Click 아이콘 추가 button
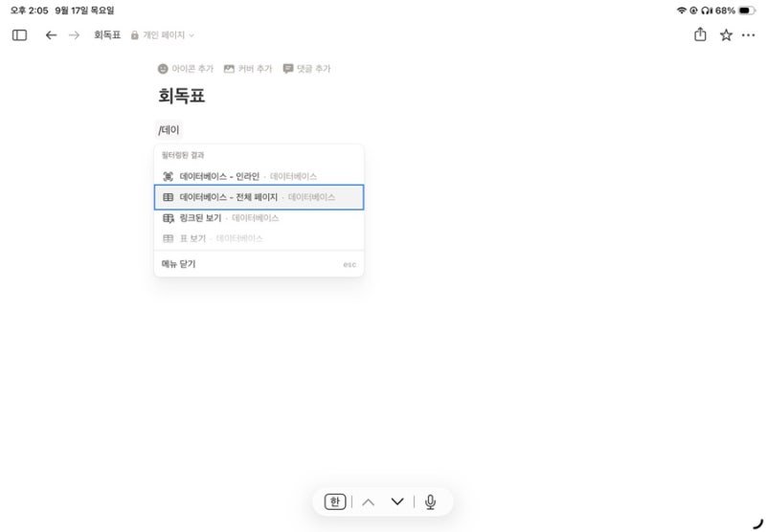The width and height of the screenshot is (766, 532). (186, 69)
